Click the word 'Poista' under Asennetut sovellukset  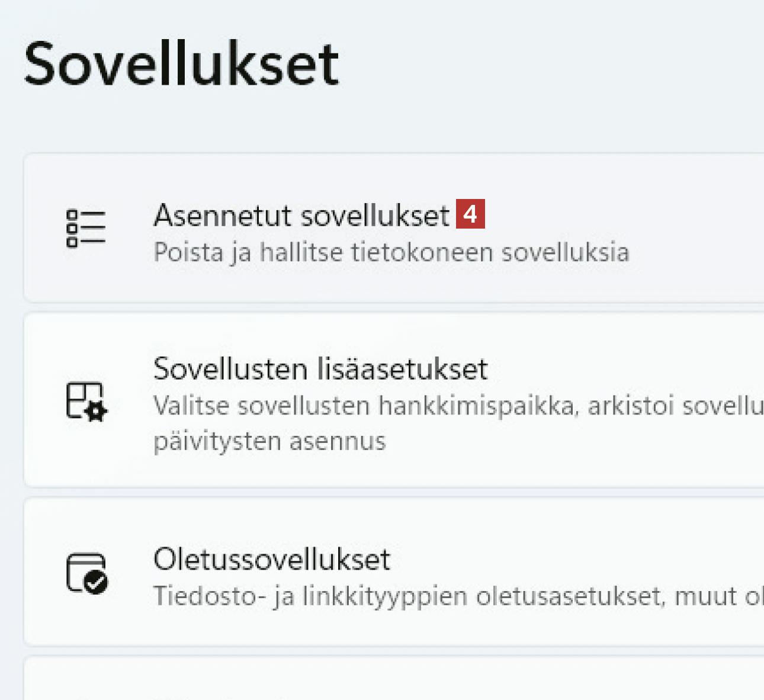(x=188, y=252)
